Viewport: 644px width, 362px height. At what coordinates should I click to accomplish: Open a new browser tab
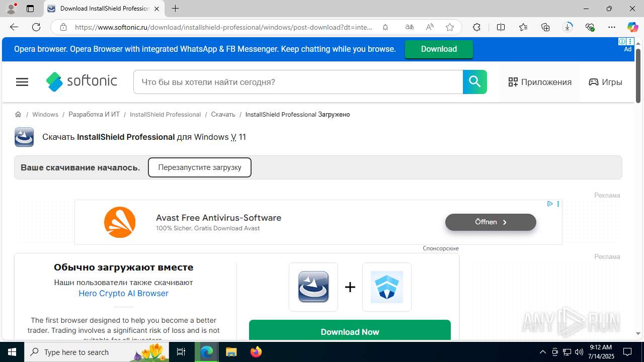coord(175,9)
